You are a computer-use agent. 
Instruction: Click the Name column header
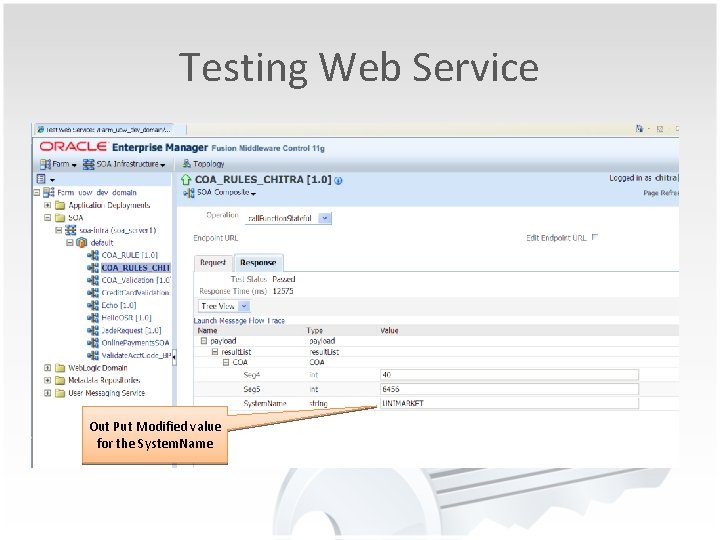(207, 330)
